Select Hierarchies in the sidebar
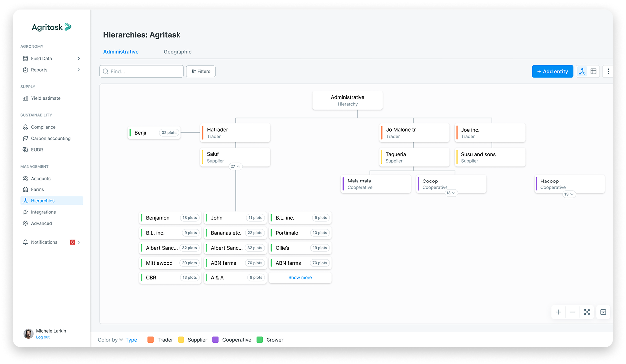626x364 pixels. point(52,201)
